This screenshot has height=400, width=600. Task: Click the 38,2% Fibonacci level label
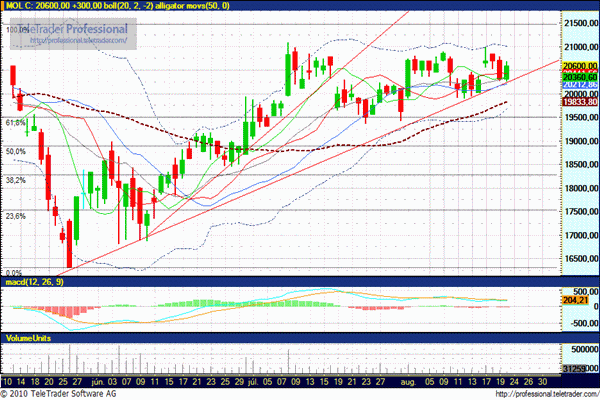[x=16, y=180]
